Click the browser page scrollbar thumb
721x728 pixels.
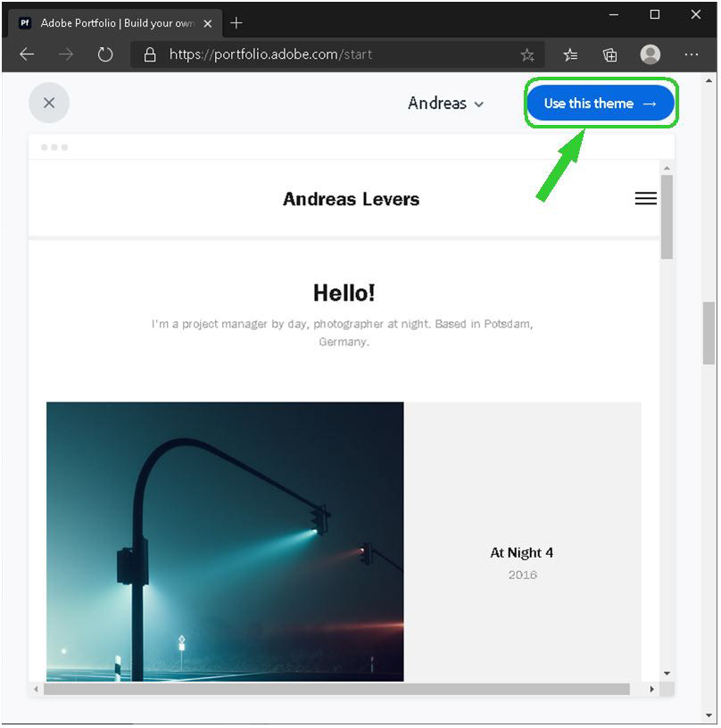pos(709,333)
